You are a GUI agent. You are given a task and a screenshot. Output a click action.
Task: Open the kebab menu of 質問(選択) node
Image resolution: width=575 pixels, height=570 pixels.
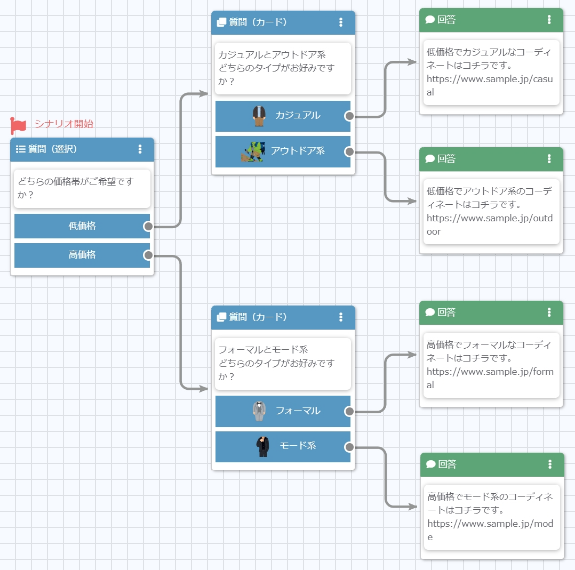(140, 149)
